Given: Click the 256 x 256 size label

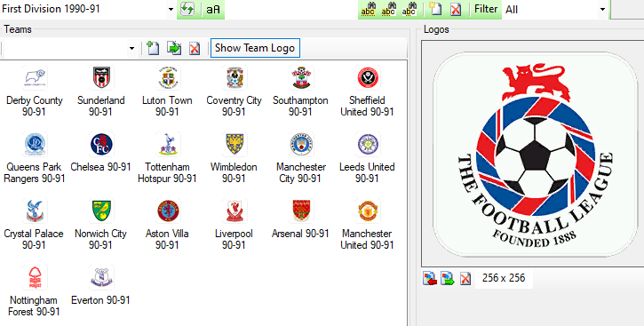Looking at the screenshot, I should [x=504, y=278].
